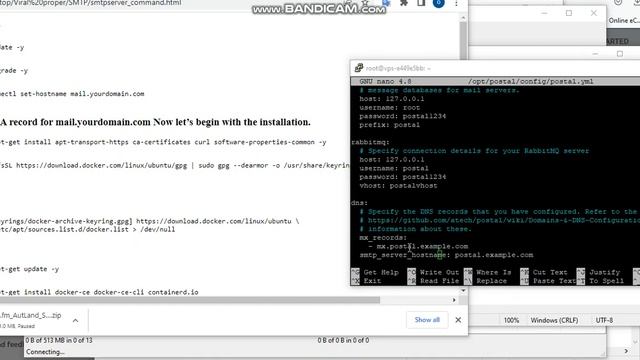Click the set-hostname mail.yourdomain.com command
This screenshot has height=360, width=640.
tap(72, 94)
